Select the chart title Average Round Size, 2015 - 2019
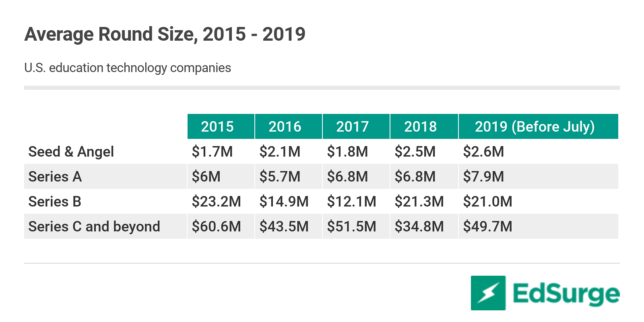This screenshot has width=644, height=322. pyautogui.click(x=165, y=34)
